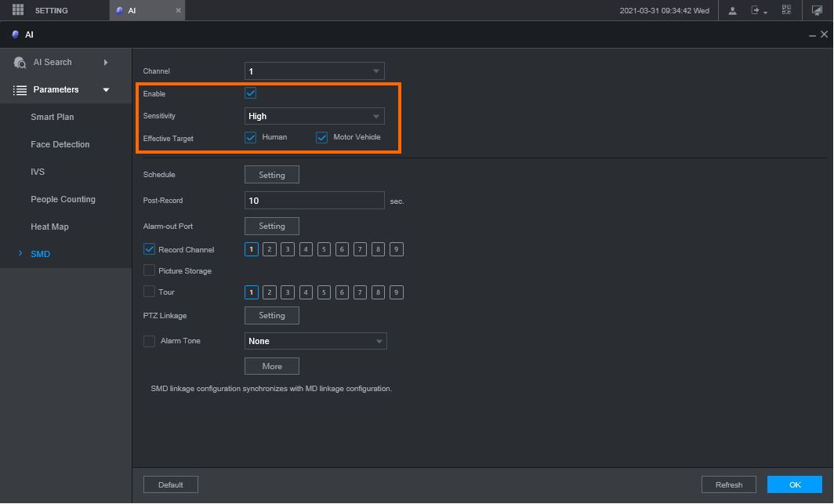Viewport: 834px width, 504px height.
Task: Expand the Alarm Tone dropdown showing None
Action: tap(315, 341)
